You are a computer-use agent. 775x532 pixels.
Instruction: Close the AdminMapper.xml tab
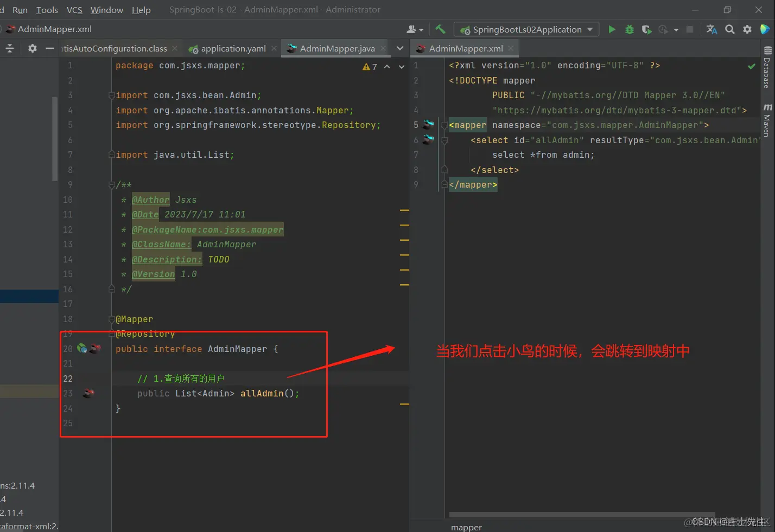click(511, 48)
